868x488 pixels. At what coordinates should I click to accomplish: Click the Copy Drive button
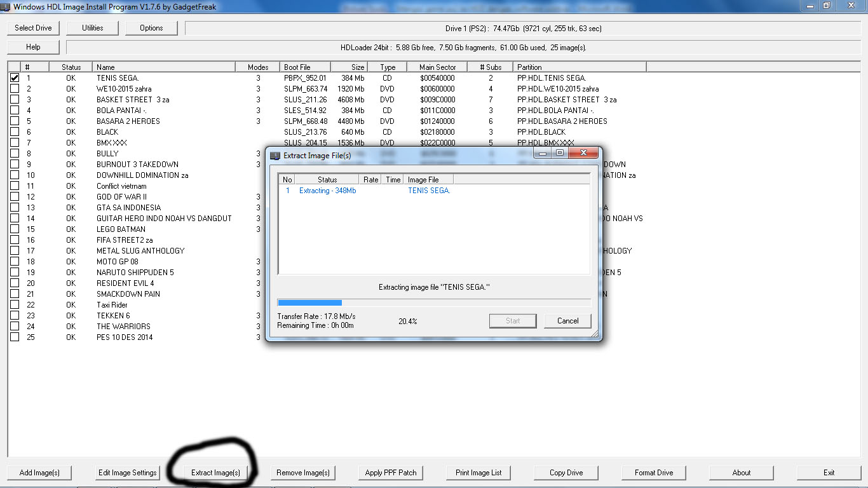point(566,472)
